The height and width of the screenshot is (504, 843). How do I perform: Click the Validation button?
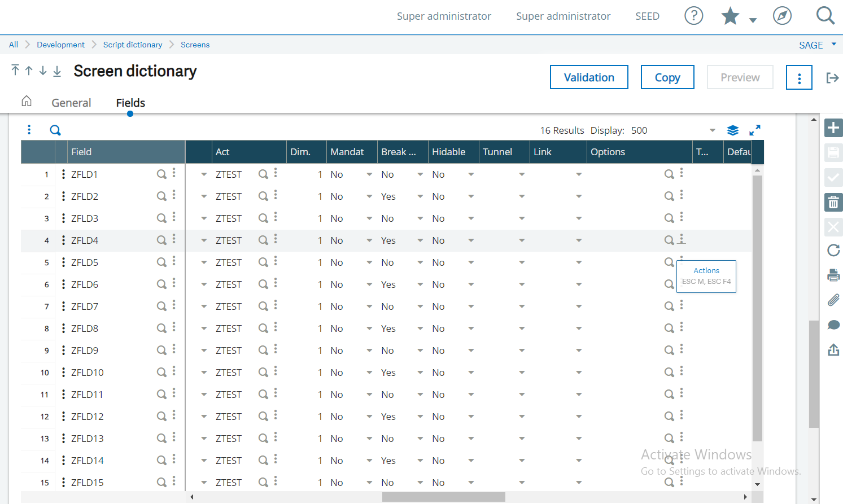589,77
